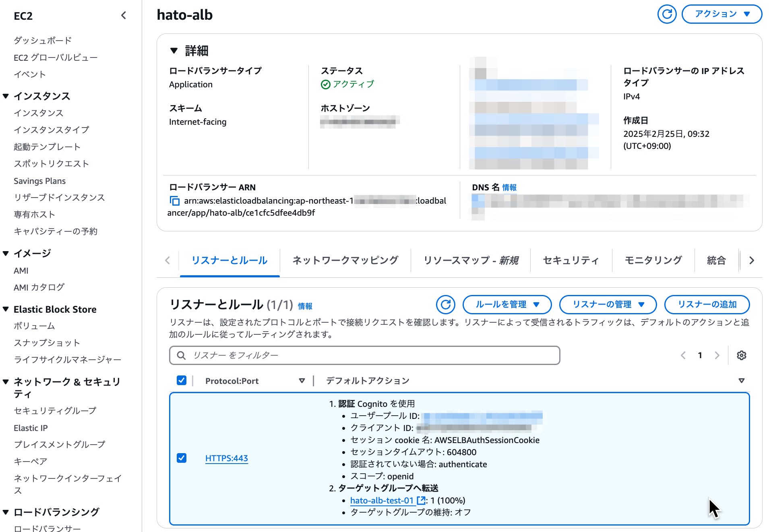
Task: Click the リスナーの追加 button
Action: [707, 305]
